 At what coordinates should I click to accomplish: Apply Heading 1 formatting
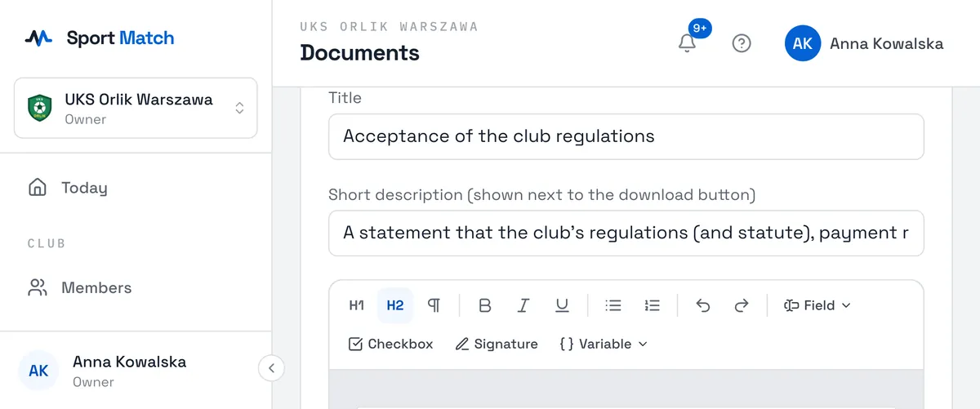357,305
